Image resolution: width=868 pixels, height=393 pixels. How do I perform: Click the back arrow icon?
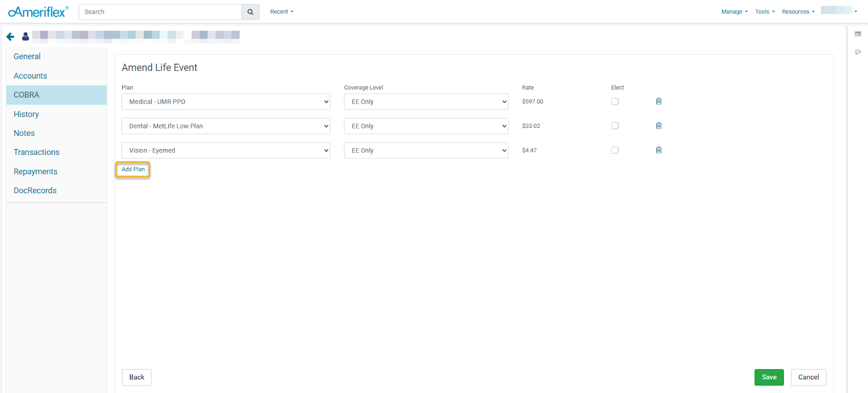pos(10,37)
